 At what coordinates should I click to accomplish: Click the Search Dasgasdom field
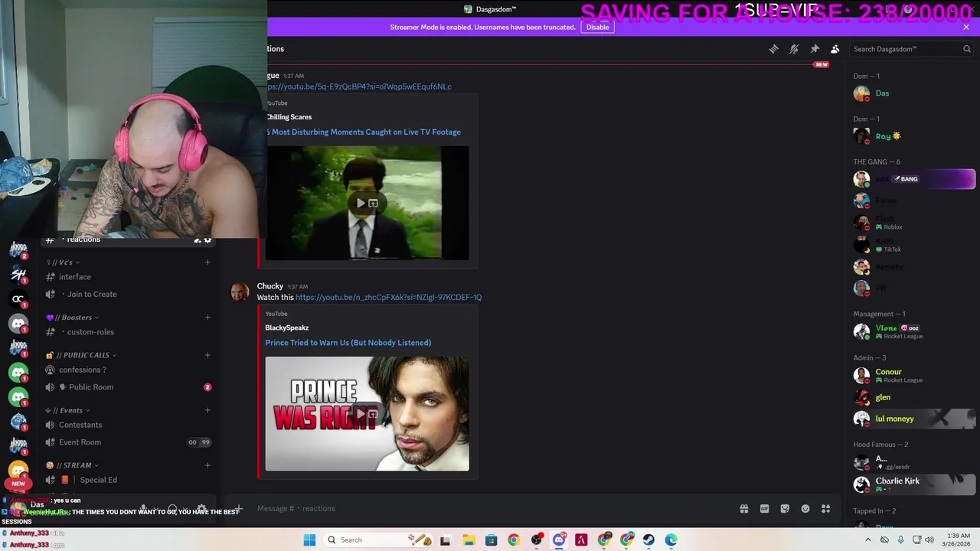point(911,49)
